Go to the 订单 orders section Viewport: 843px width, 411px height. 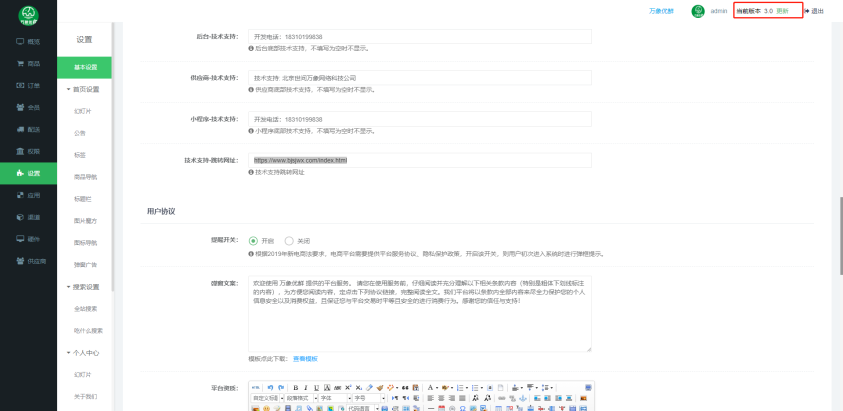click(28, 86)
